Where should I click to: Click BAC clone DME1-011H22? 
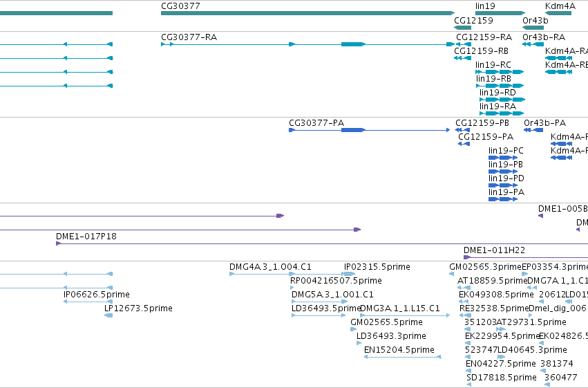[526, 257]
